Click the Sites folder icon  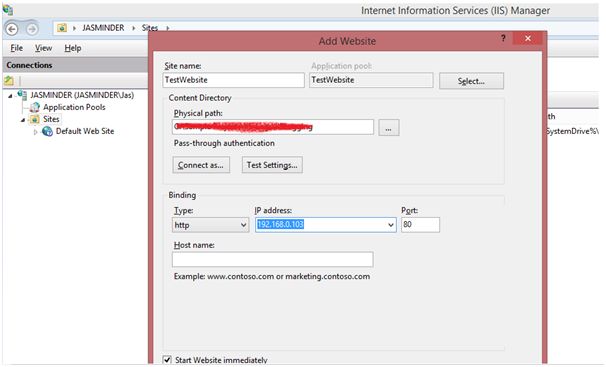pyautogui.click(x=35, y=119)
